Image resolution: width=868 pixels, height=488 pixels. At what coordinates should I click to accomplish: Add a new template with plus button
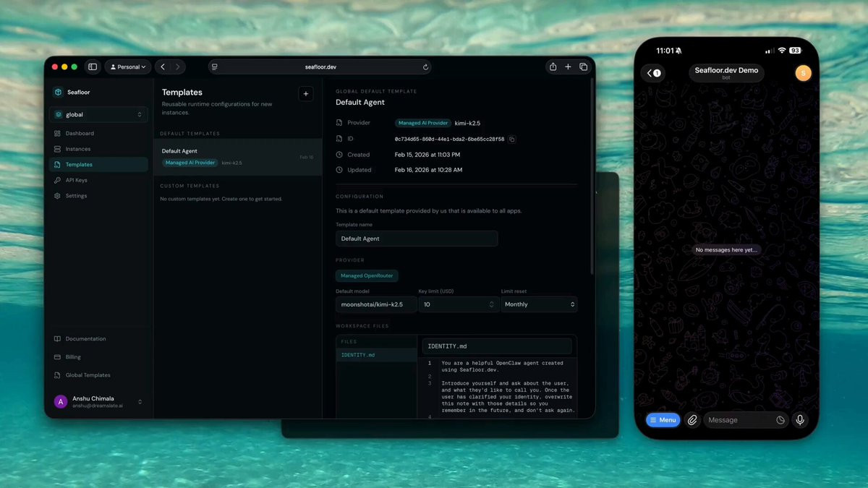(x=306, y=94)
